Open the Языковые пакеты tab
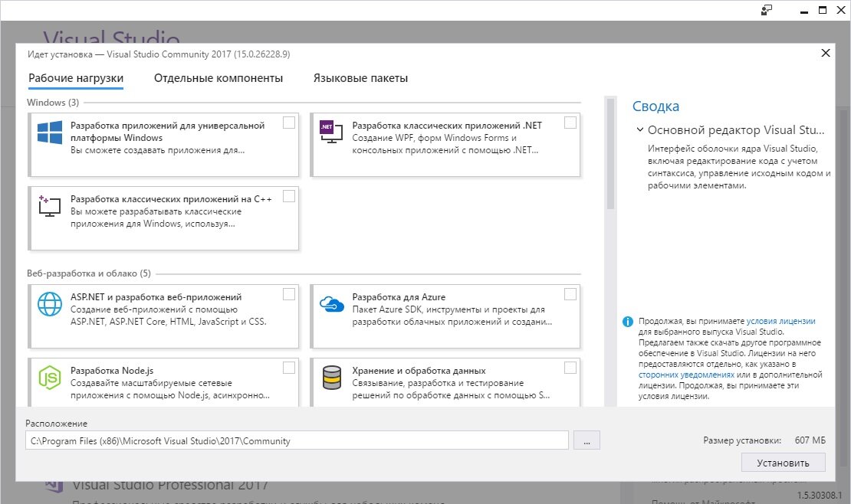Viewport: 851px width, 504px height. click(x=360, y=78)
